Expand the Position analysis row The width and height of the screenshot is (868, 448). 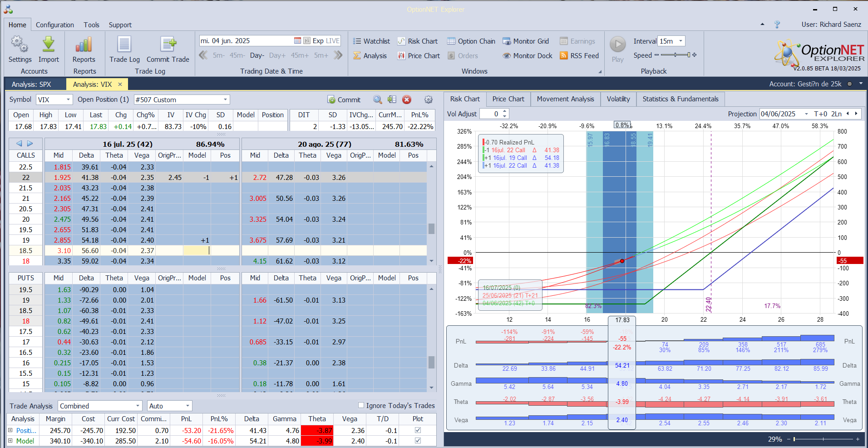10,430
